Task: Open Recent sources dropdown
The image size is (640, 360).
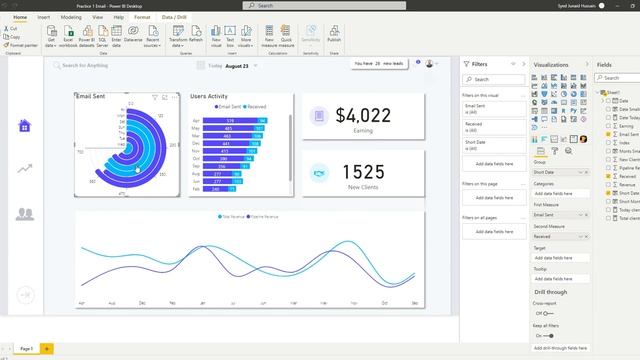Action: [152, 36]
